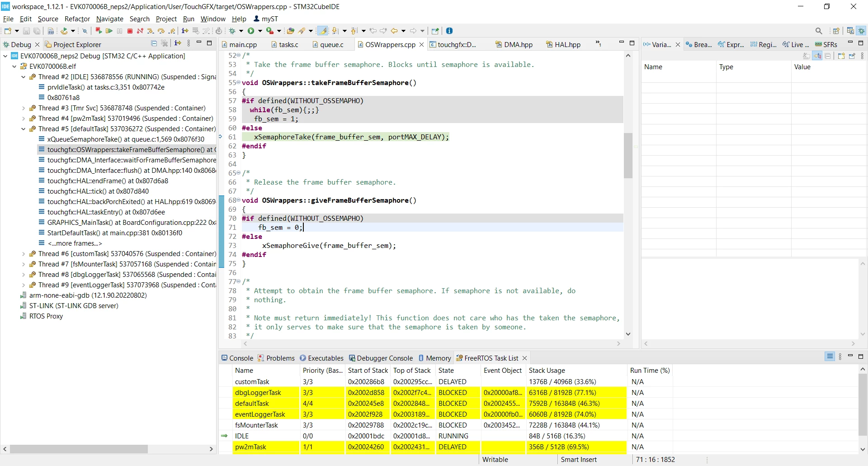Toggle Mark Occurrences highlighter button
This screenshot has height=466, width=868.
pyautogui.click(x=323, y=31)
